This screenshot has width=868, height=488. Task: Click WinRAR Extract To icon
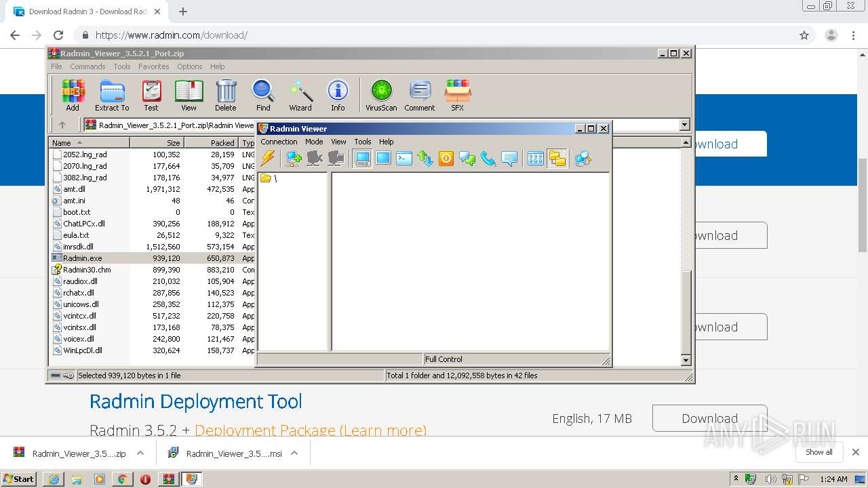point(112,95)
